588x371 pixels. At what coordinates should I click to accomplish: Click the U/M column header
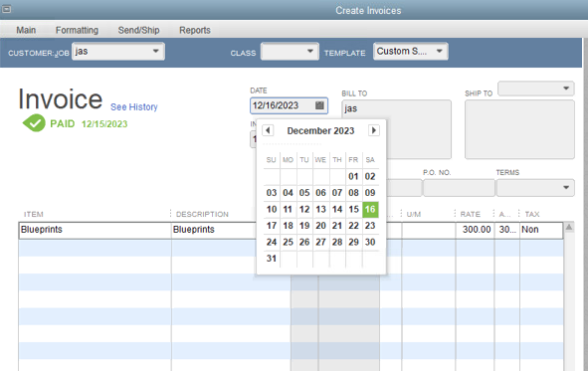pyautogui.click(x=414, y=215)
